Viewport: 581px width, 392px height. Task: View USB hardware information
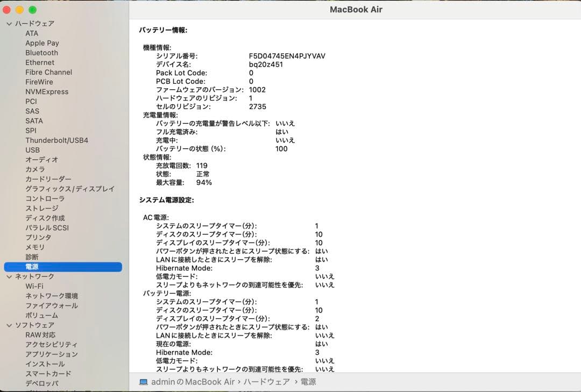click(x=33, y=150)
